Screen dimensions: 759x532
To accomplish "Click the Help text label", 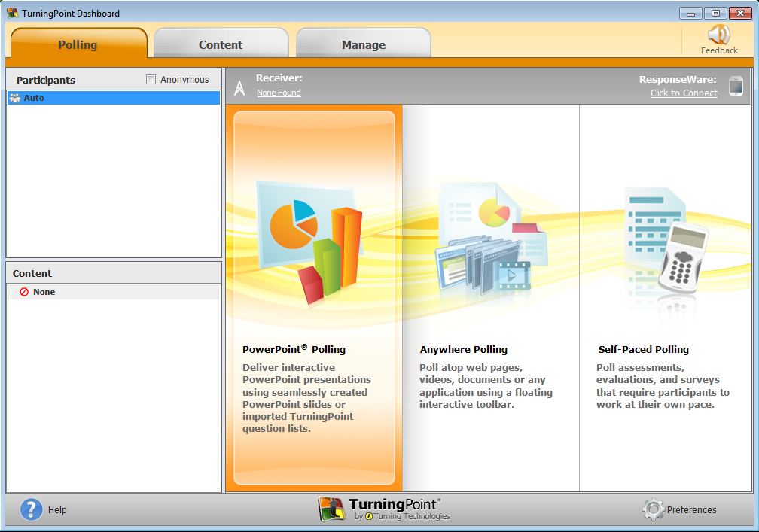I will pyautogui.click(x=57, y=509).
